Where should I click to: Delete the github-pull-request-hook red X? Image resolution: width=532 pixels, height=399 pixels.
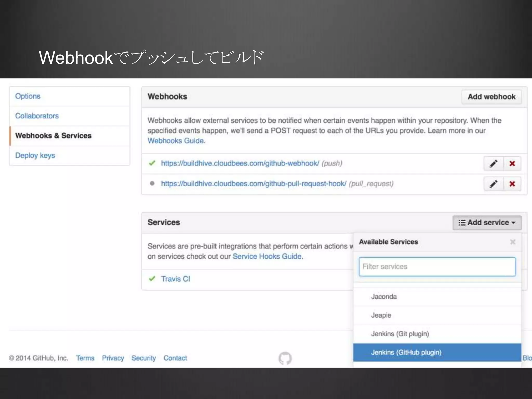pyautogui.click(x=512, y=184)
